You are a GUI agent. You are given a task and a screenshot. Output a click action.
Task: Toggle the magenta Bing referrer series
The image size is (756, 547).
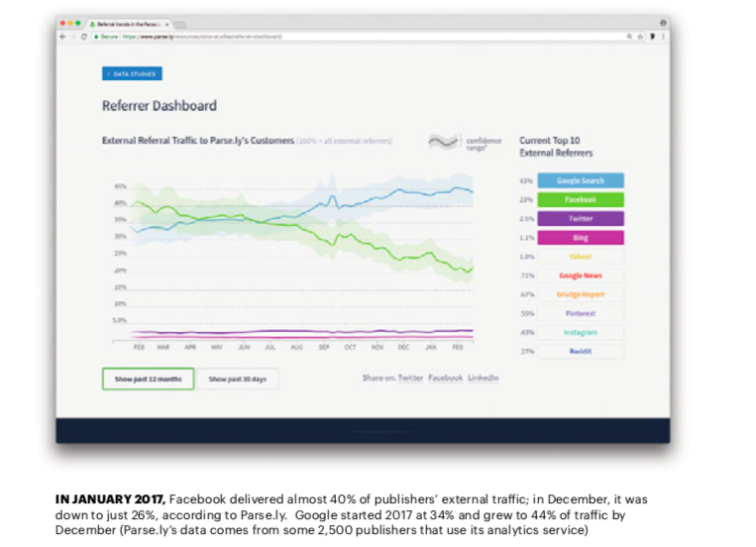click(x=581, y=238)
